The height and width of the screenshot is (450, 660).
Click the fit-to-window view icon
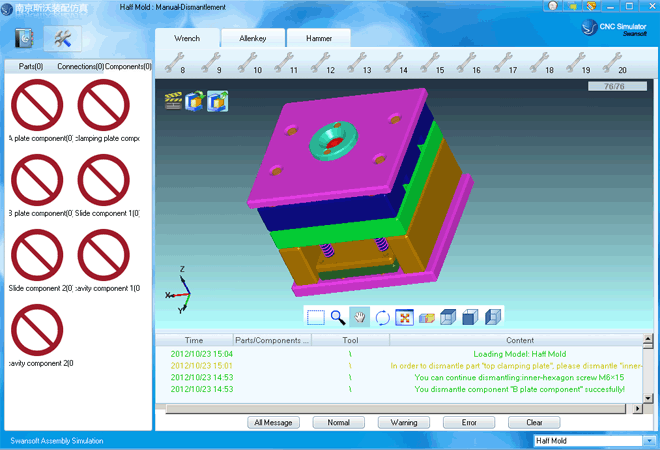(x=404, y=317)
